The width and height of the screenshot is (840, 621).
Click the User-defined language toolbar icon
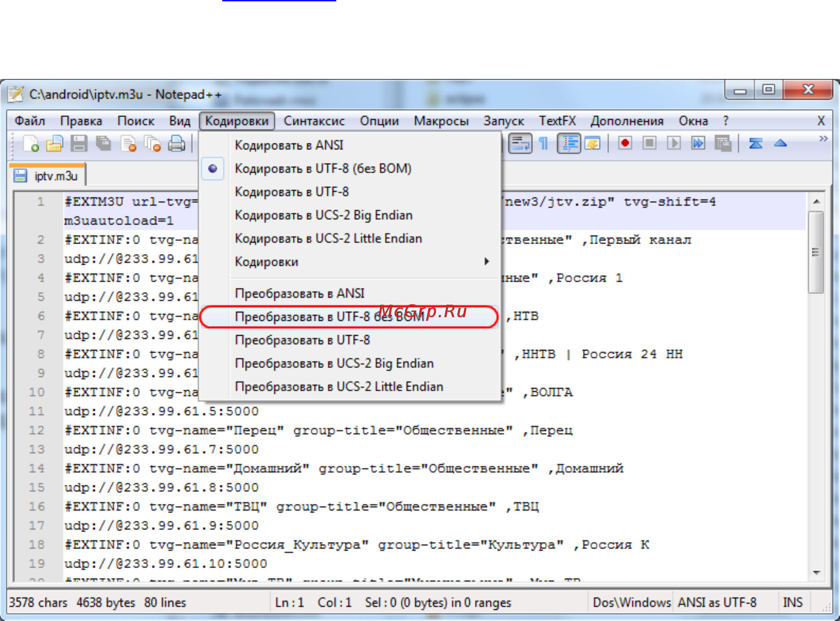click(593, 144)
